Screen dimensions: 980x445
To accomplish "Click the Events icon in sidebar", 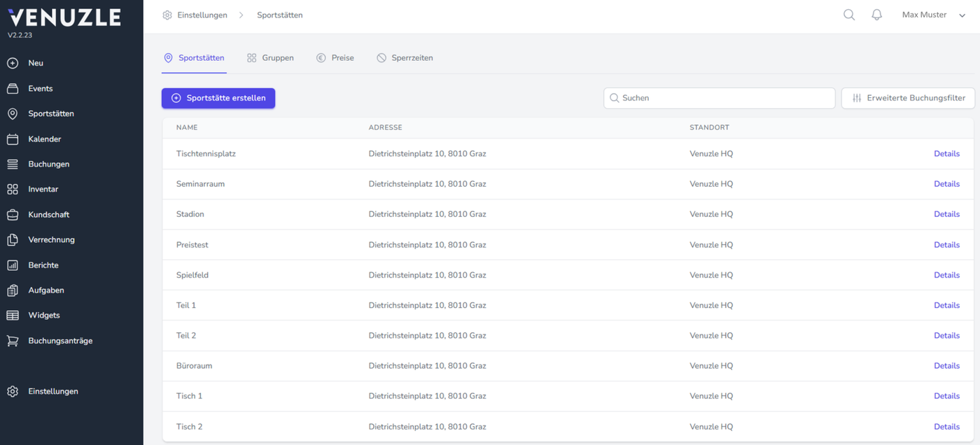I will pyautogui.click(x=13, y=89).
